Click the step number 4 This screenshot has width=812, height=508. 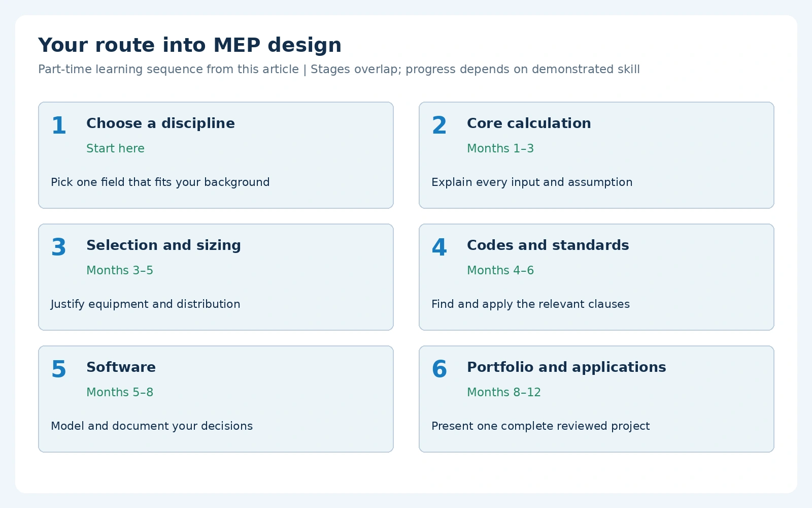[439, 248]
